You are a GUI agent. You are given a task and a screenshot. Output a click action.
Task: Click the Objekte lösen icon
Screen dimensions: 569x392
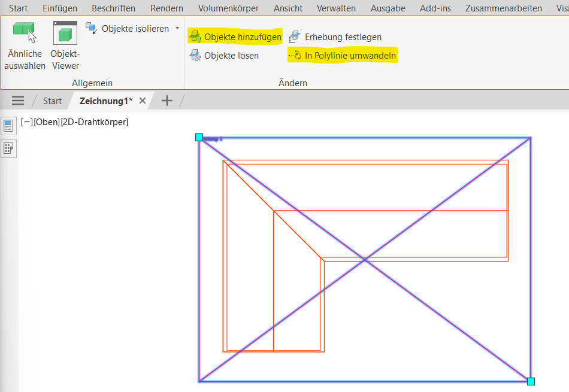point(195,56)
